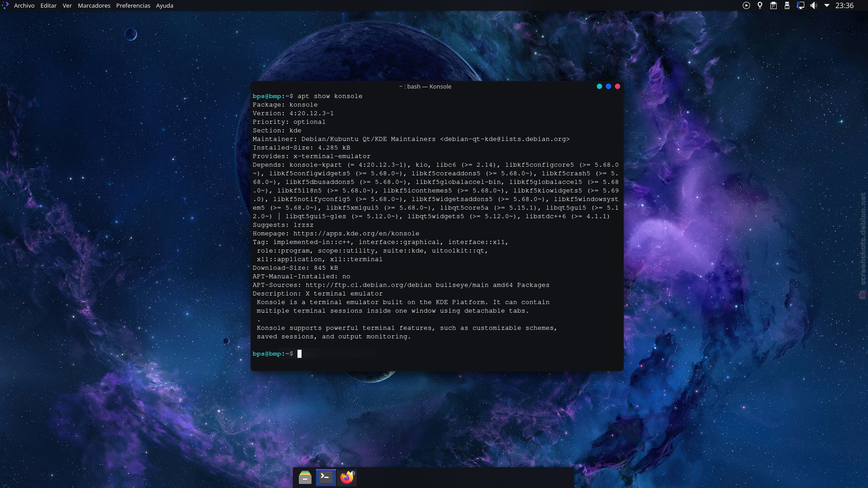868x488 pixels.
Task: Open the Preferencias menu
Action: pyautogui.click(x=133, y=5)
